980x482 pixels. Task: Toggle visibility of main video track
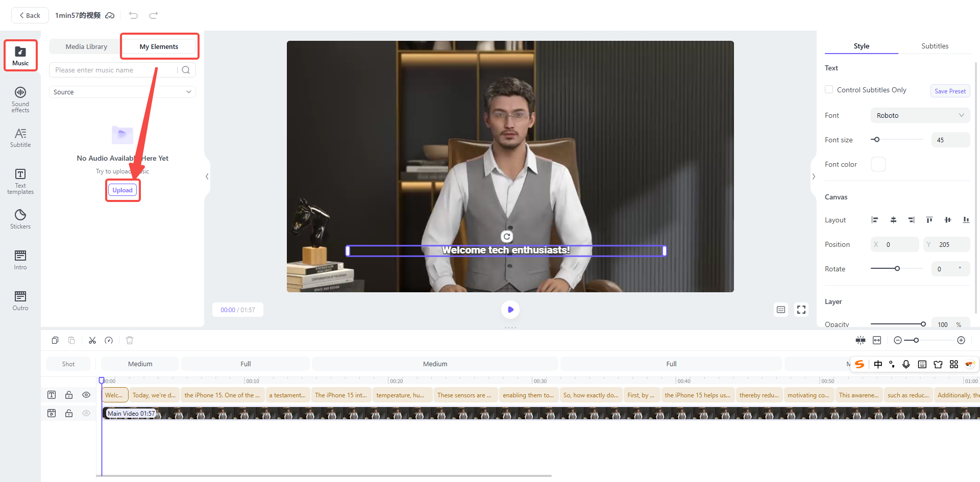pyautogui.click(x=86, y=413)
